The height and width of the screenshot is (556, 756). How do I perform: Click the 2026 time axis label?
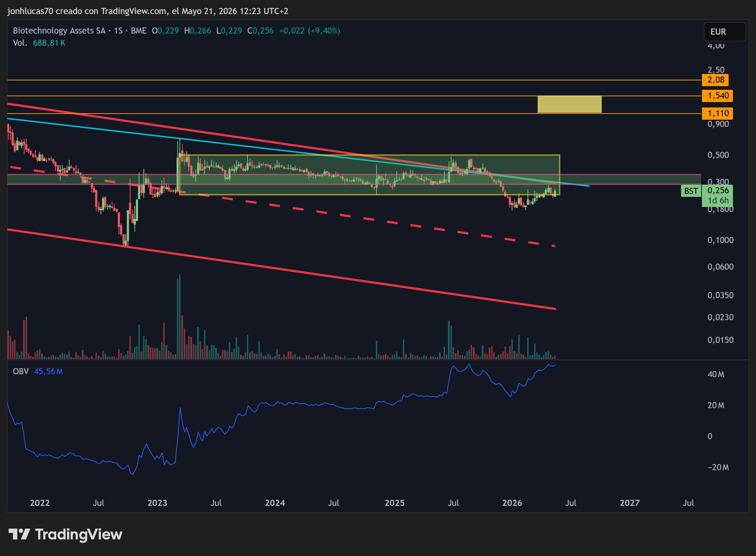[512, 503]
